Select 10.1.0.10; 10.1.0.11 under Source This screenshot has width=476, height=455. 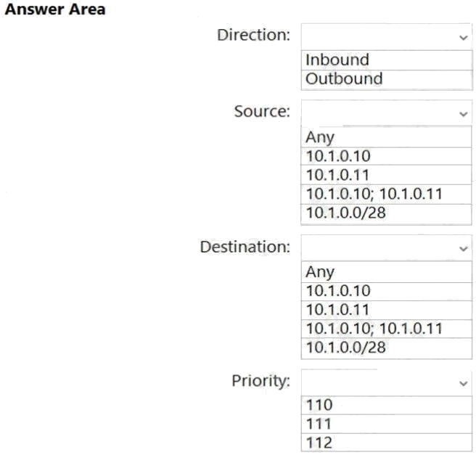pyautogui.click(x=386, y=194)
